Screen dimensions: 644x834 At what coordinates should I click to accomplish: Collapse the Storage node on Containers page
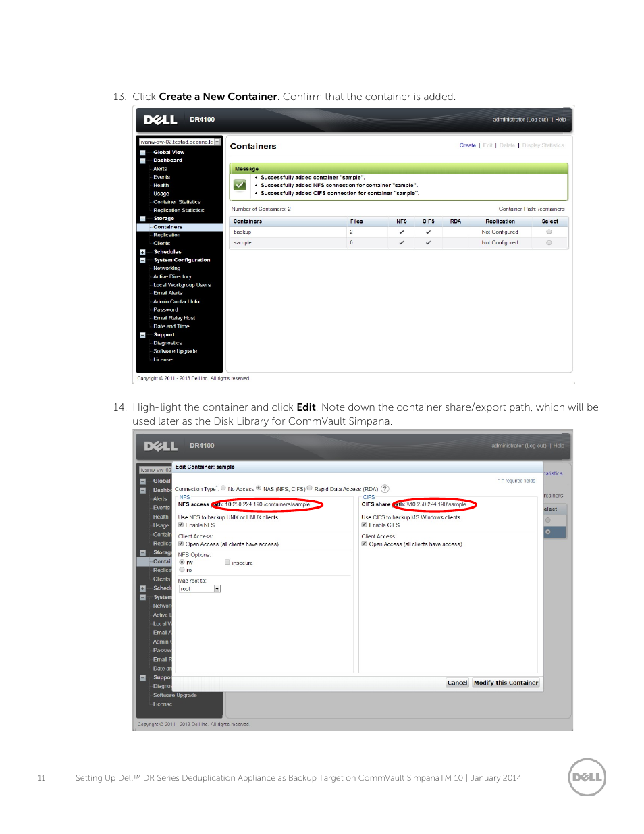pyautogui.click(x=142, y=219)
